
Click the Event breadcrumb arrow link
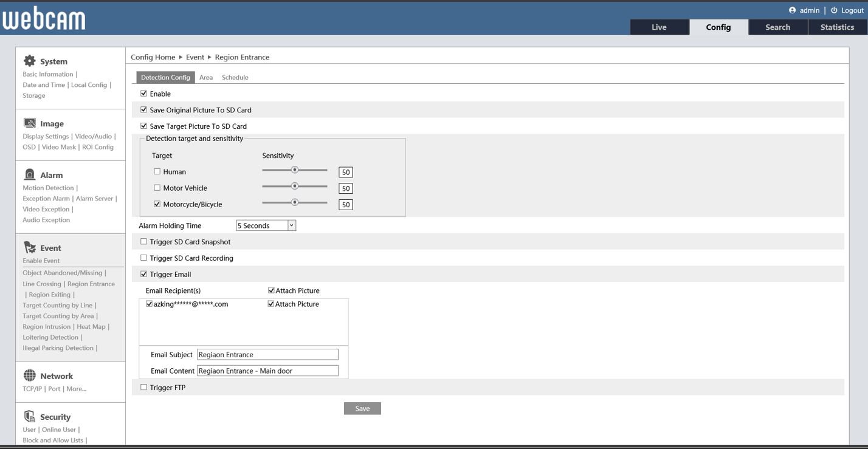[195, 57]
